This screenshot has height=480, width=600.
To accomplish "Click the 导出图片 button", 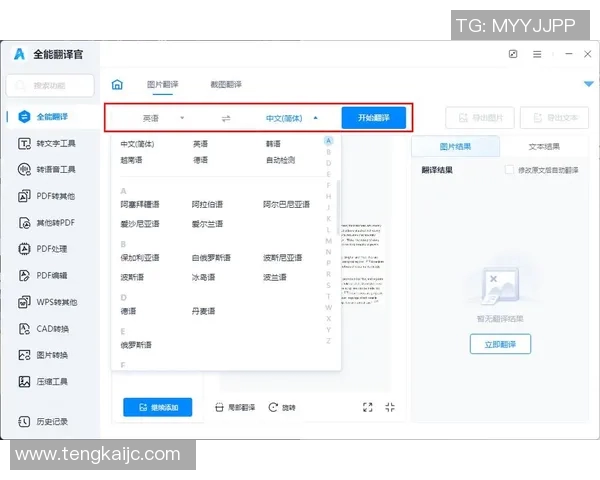I will (480, 118).
